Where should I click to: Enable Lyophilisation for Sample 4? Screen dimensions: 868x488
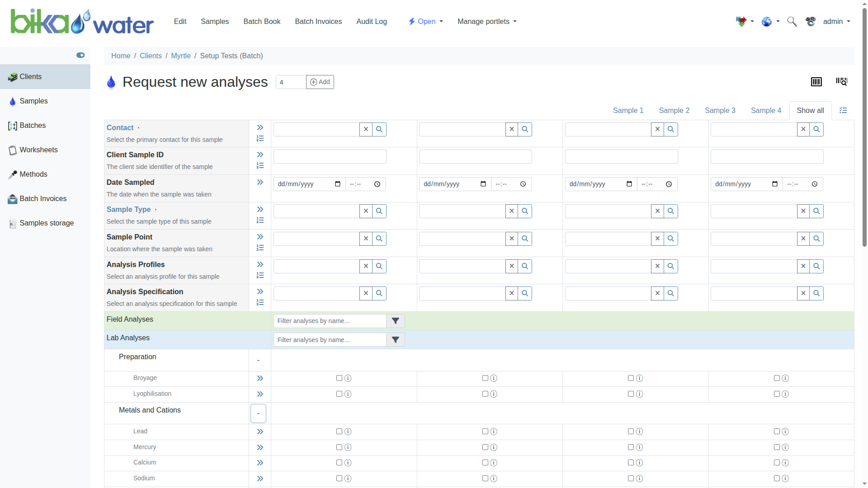[x=777, y=394]
